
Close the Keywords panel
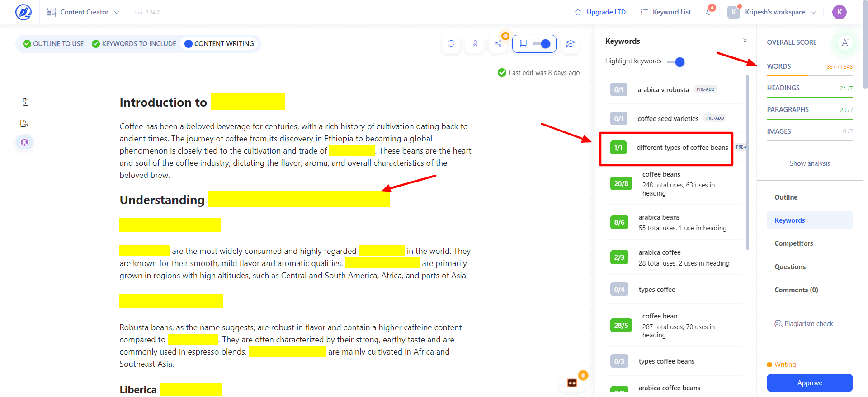pyautogui.click(x=745, y=41)
